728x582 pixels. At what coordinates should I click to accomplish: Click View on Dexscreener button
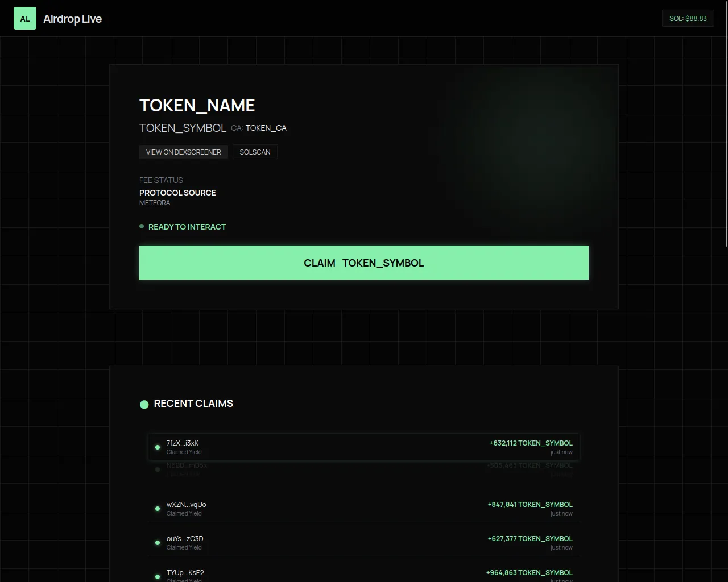183,152
